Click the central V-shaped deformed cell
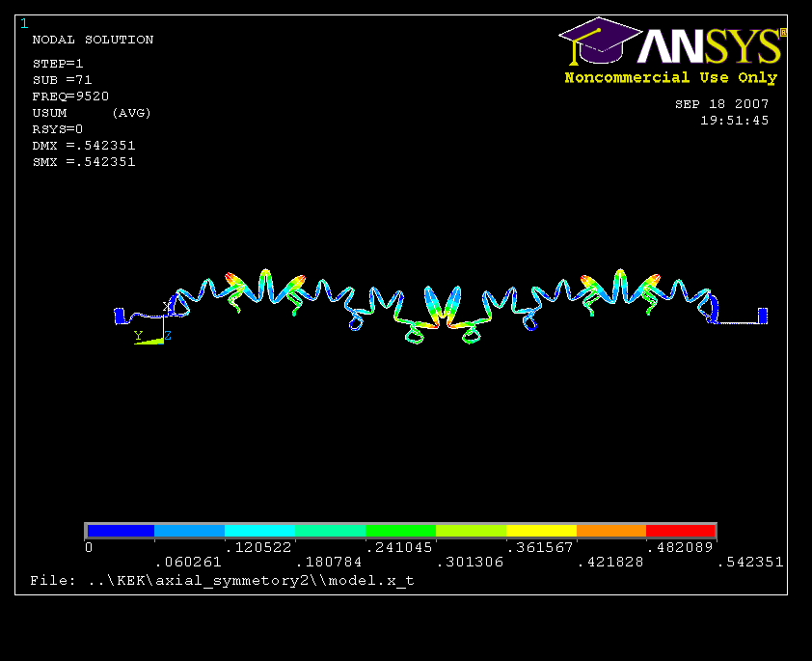The width and height of the screenshot is (812, 661). click(x=443, y=307)
